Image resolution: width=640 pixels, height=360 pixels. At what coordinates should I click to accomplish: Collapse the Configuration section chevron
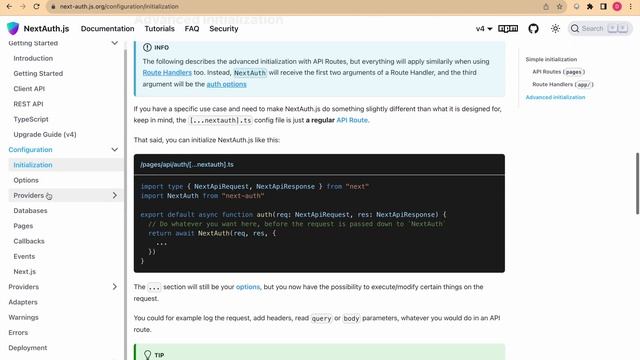[115, 150]
